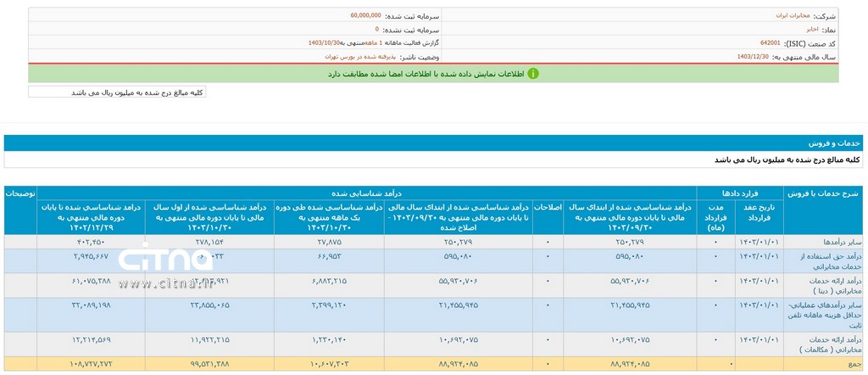Click the fiscal year end date 1403/12/30
Screen dimensions: 868x375
point(753,56)
